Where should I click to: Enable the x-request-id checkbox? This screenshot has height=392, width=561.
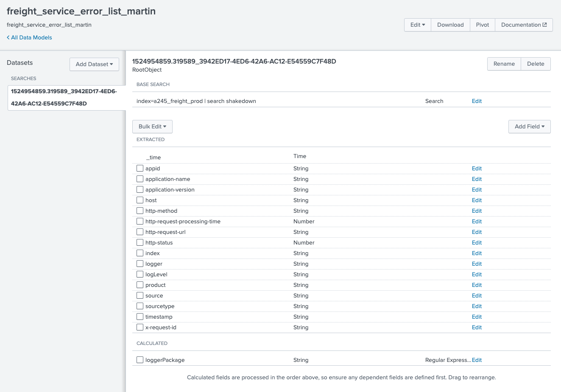(x=140, y=327)
